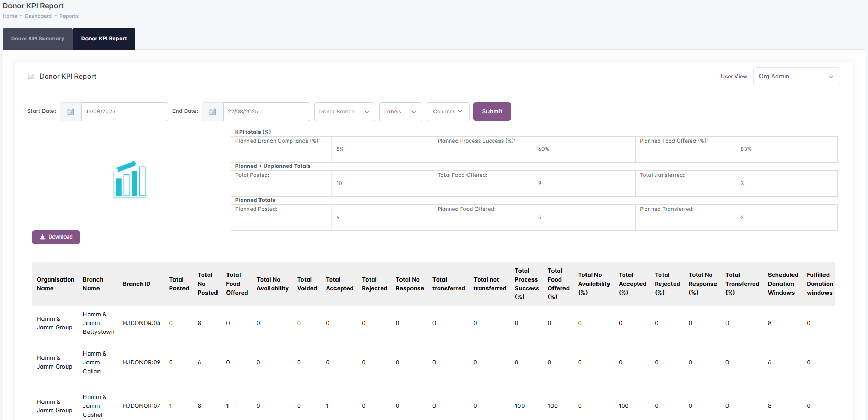Screen dimensions: 868x420
Task: Click the End Date calendar icon
Action: pos(213,112)
